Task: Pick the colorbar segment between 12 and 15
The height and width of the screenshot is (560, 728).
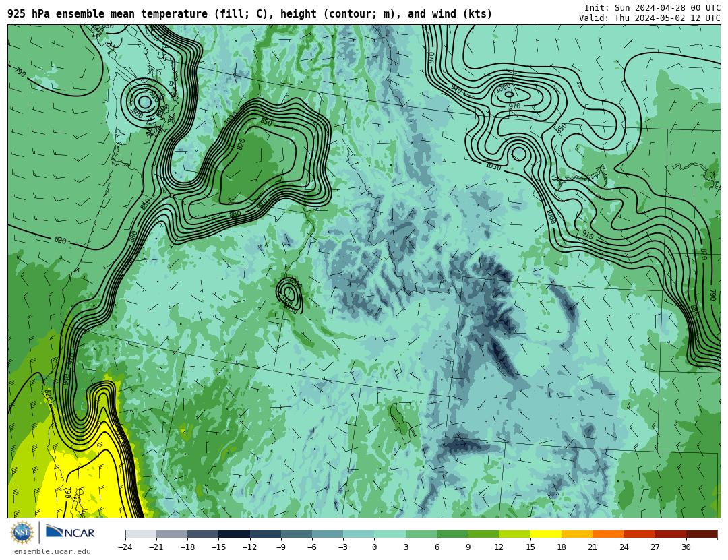Action: tap(514, 534)
